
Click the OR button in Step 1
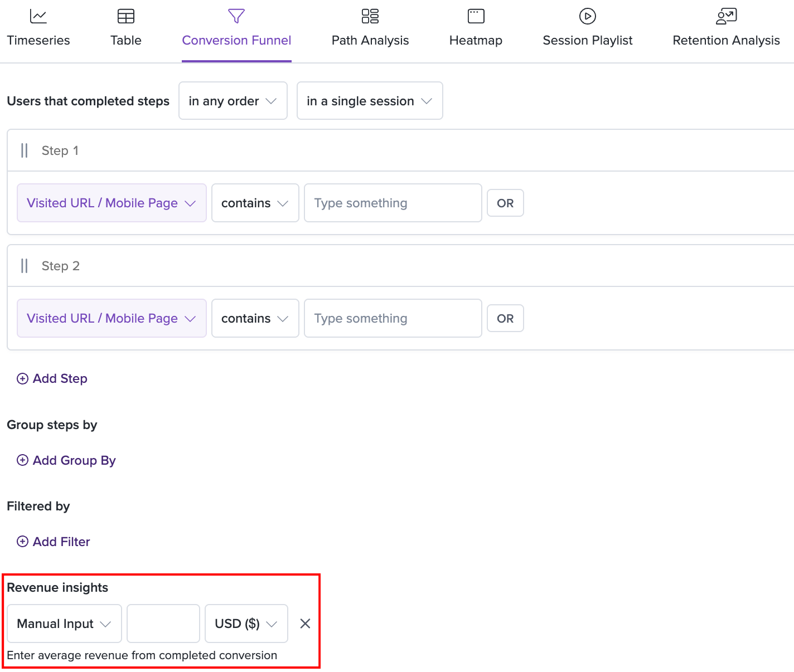click(x=505, y=203)
